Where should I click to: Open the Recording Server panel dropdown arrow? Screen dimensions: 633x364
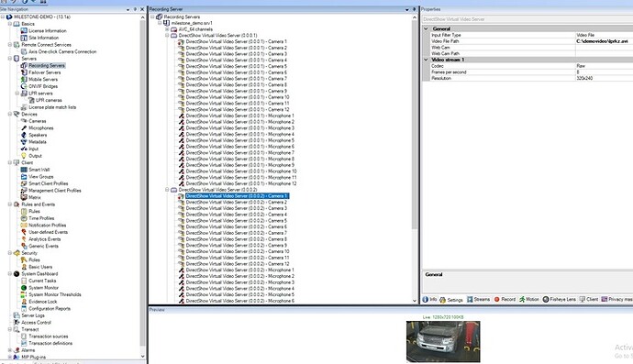(407, 9)
